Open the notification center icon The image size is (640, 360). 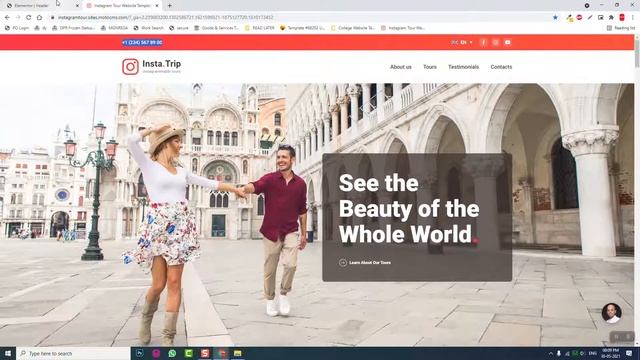[x=629, y=353]
